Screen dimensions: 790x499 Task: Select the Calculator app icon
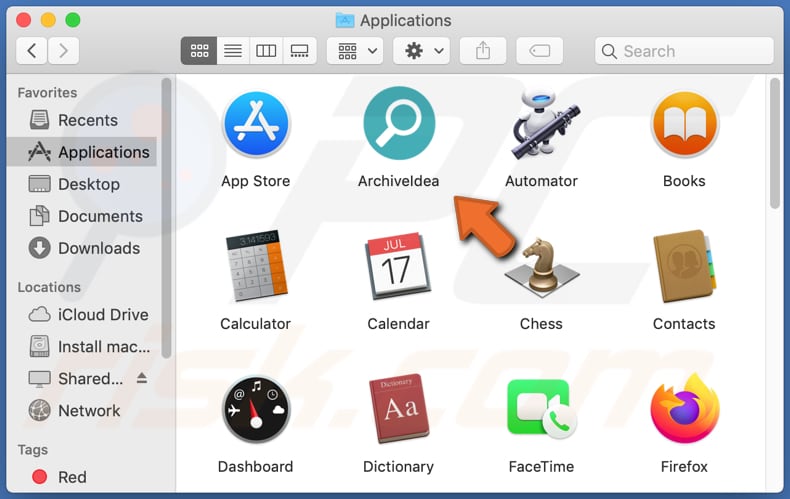point(256,266)
